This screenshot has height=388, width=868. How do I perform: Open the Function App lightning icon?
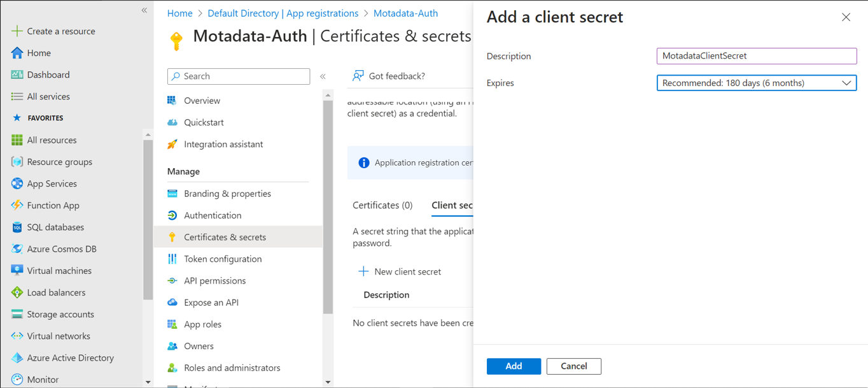(17, 205)
